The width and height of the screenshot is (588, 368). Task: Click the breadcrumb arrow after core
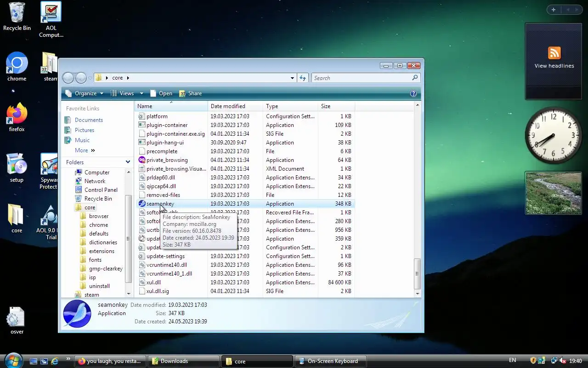[x=128, y=78]
